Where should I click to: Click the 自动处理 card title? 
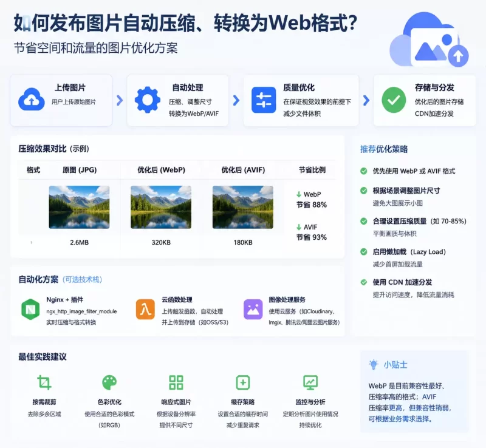(x=188, y=87)
